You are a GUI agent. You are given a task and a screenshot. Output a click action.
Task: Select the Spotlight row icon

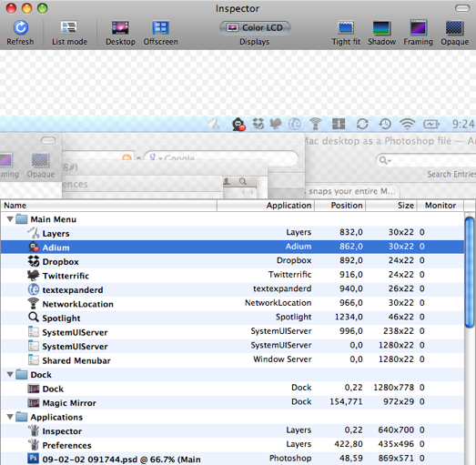(x=34, y=318)
